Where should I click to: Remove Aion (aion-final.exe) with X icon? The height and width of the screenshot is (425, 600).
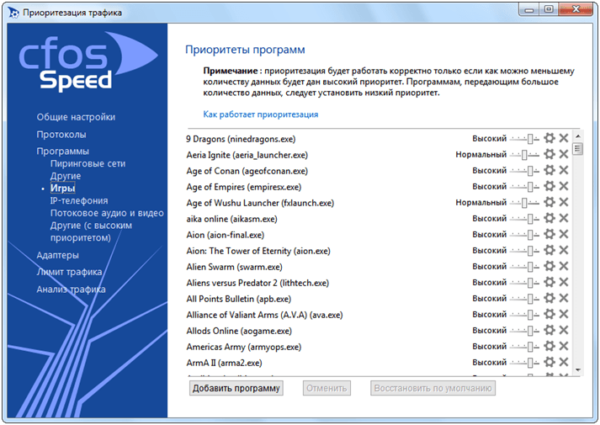pos(564,234)
